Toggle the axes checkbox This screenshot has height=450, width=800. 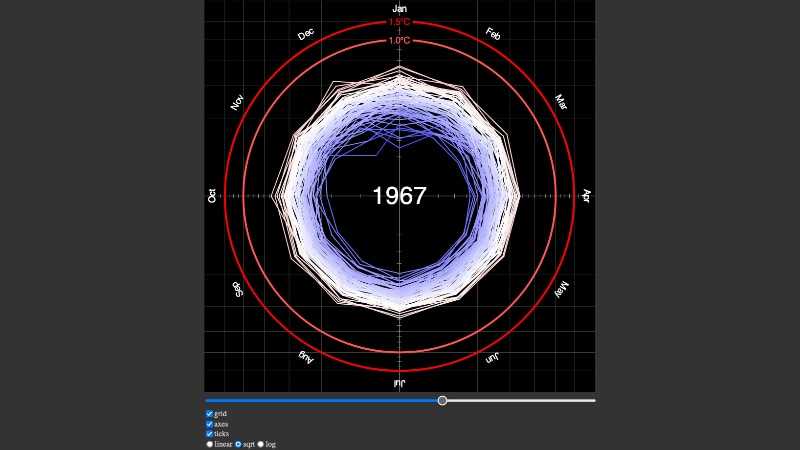click(x=209, y=424)
